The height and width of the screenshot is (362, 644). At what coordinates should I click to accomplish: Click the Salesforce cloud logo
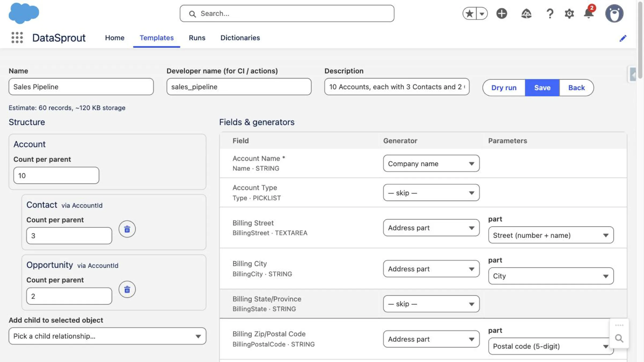pyautogui.click(x=24, y=13)
